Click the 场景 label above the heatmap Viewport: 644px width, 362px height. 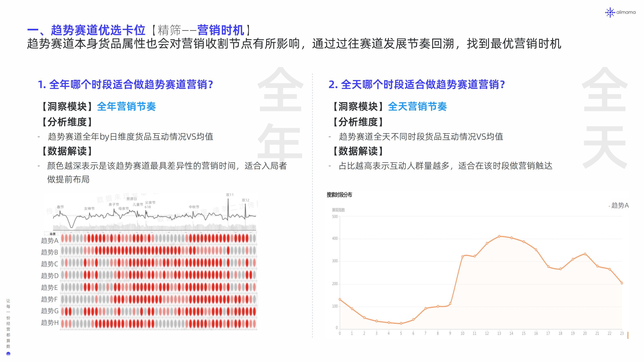(x=53, y=234)
